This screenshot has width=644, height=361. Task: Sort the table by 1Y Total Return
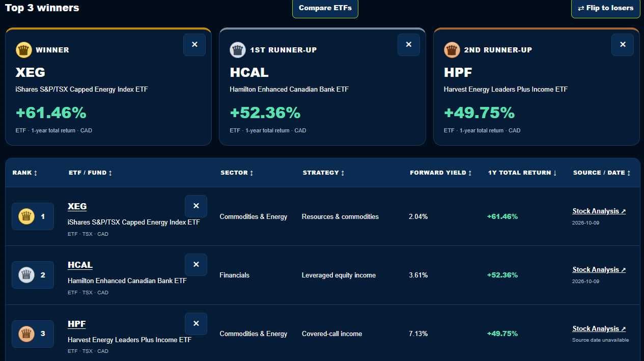click(522, 173)
